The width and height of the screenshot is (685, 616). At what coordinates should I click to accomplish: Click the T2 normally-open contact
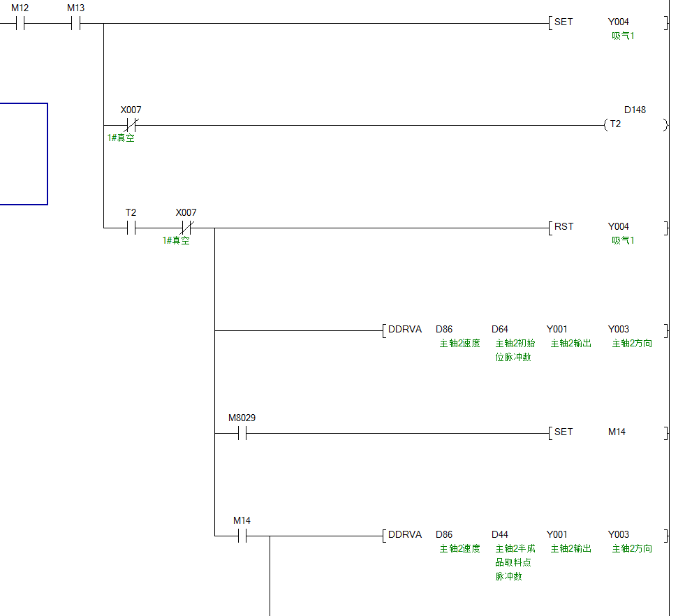pyautogui.click(x=131, y=228)
